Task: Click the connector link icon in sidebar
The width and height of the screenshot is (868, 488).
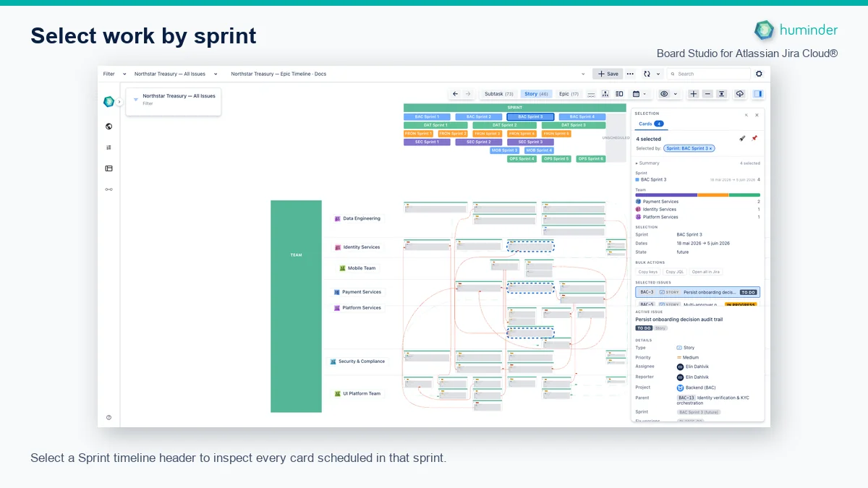Action: pyautogui.click(x=109, y=189)
